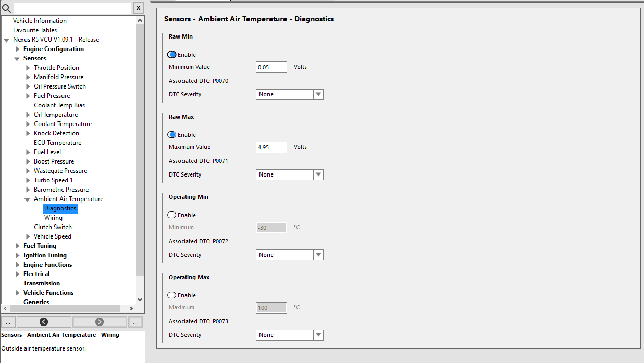Select Boost Pressure in the tree

click(x=54, y=161)
